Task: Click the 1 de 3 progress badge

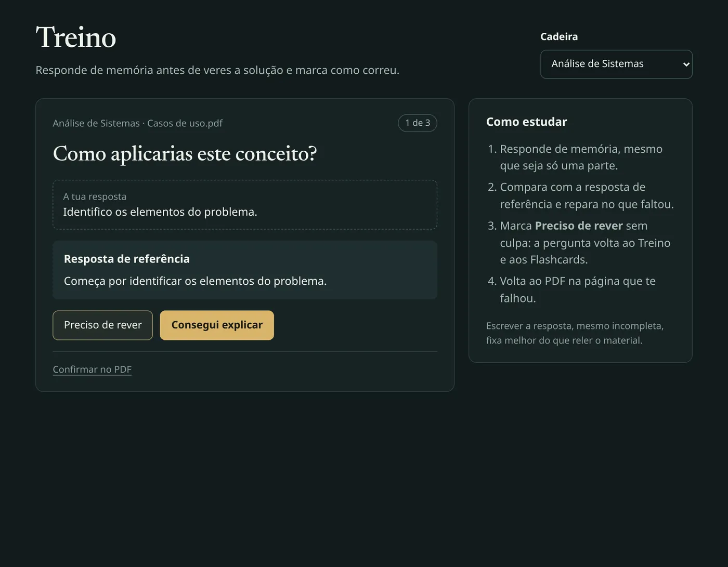Action: [418, 123]
